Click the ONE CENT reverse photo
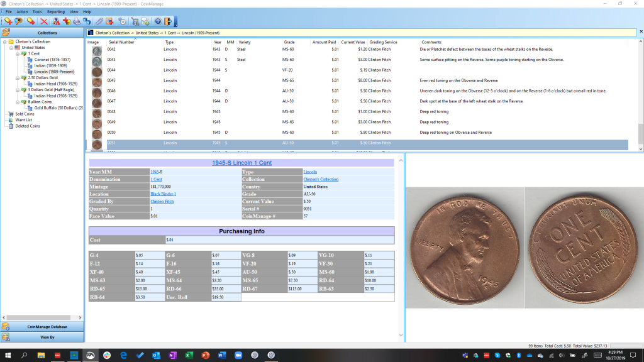Image resolution: width=644 pixels, height=362 pixels. 585,248
